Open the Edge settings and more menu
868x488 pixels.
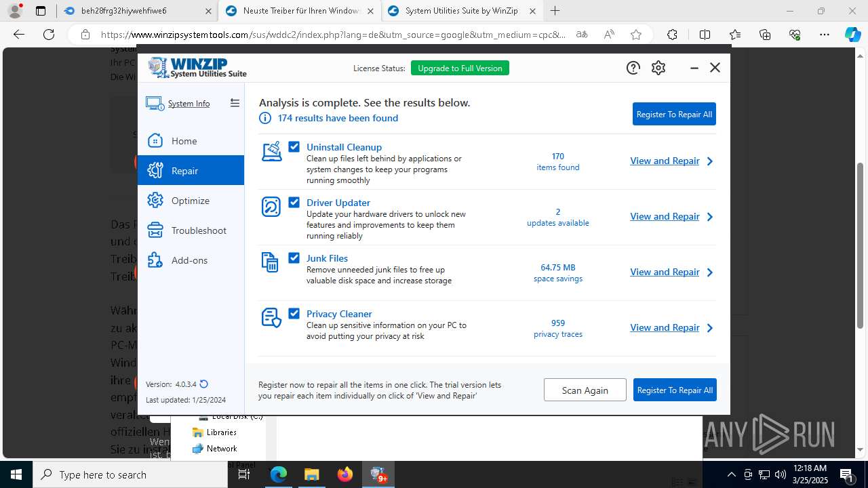point(824,35)
